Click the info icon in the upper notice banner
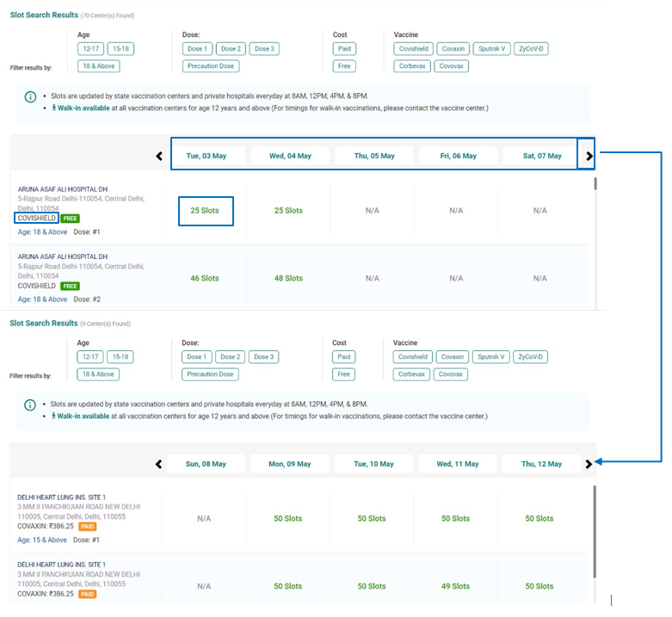This screenshot has height=617, width=672. click(31, 96)
